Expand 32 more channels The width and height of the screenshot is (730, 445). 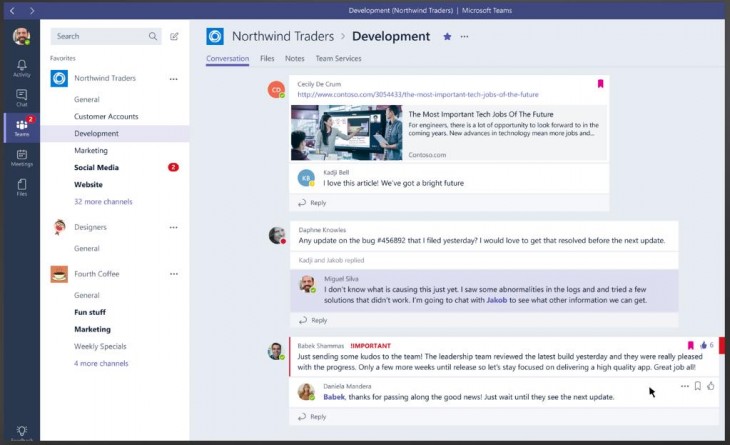click(x=103, y=202)
